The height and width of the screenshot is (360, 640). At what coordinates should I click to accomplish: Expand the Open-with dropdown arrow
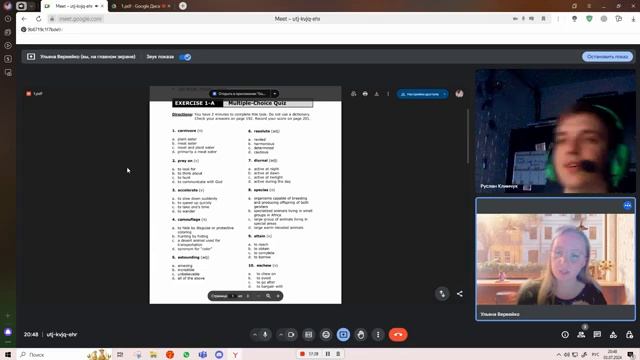[x=275, y=93]
